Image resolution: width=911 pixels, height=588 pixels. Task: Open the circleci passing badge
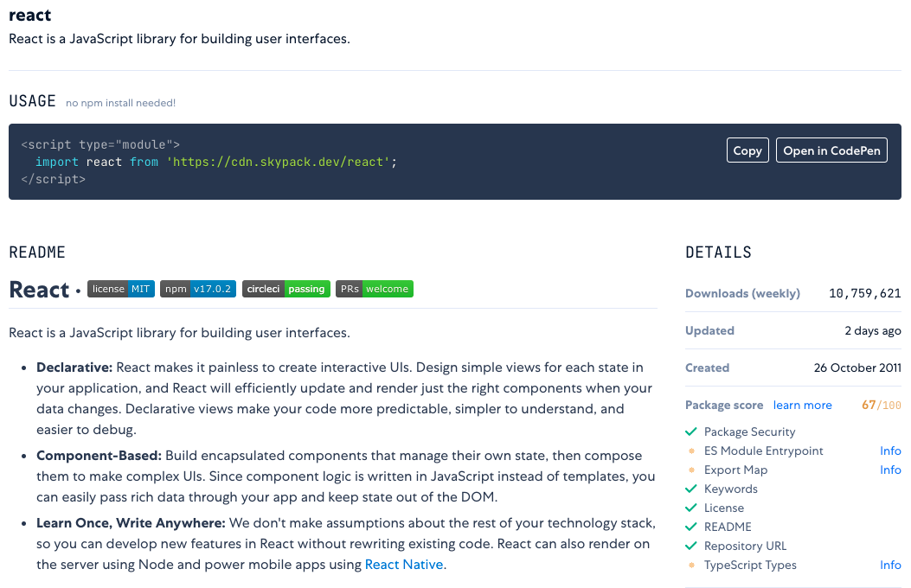click(285, 289)
